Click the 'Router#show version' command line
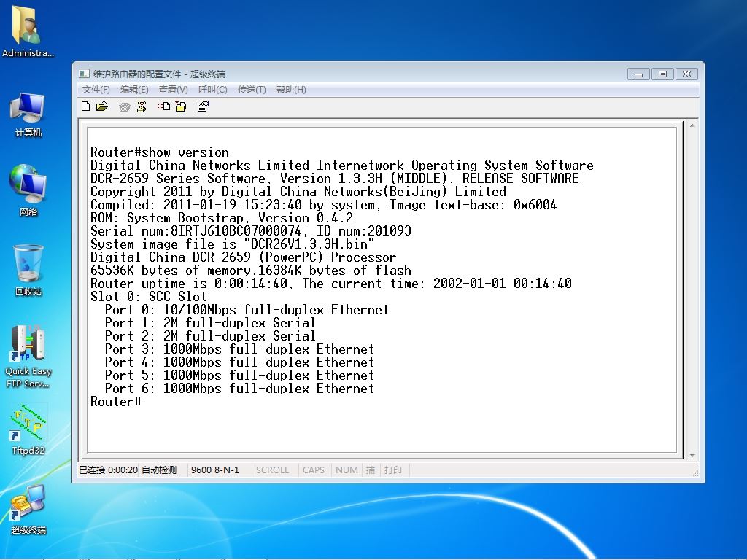This screenshot has height=560, width=747. pyautogui.click(x=160, y=152)
